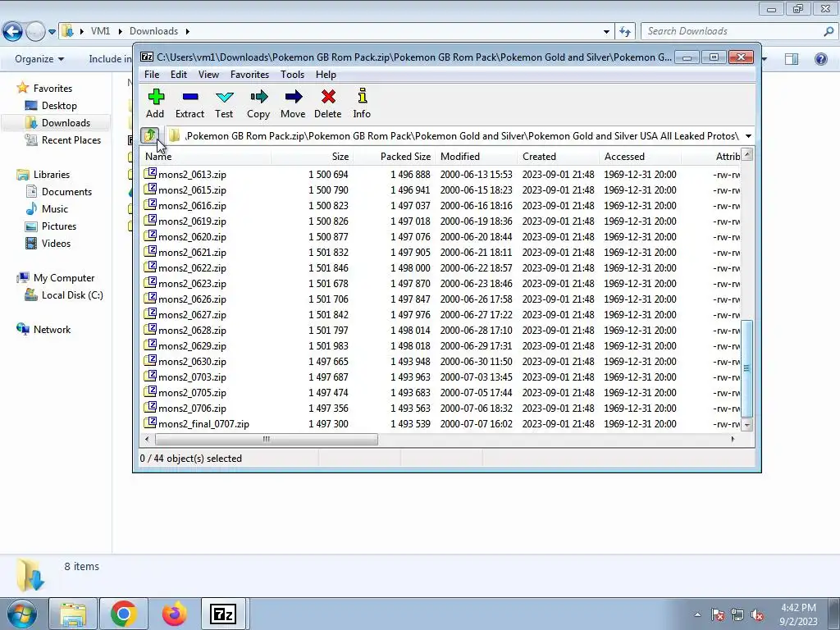This screenshot has height=630, width=840.
Task: Sort by the Created column header
Action: 558,157
